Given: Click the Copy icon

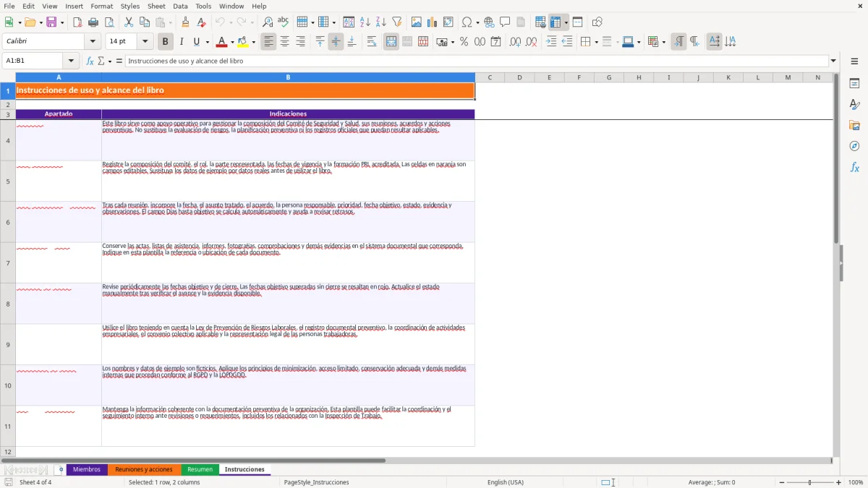Looking at the screenshot, I should click(145, 22).
